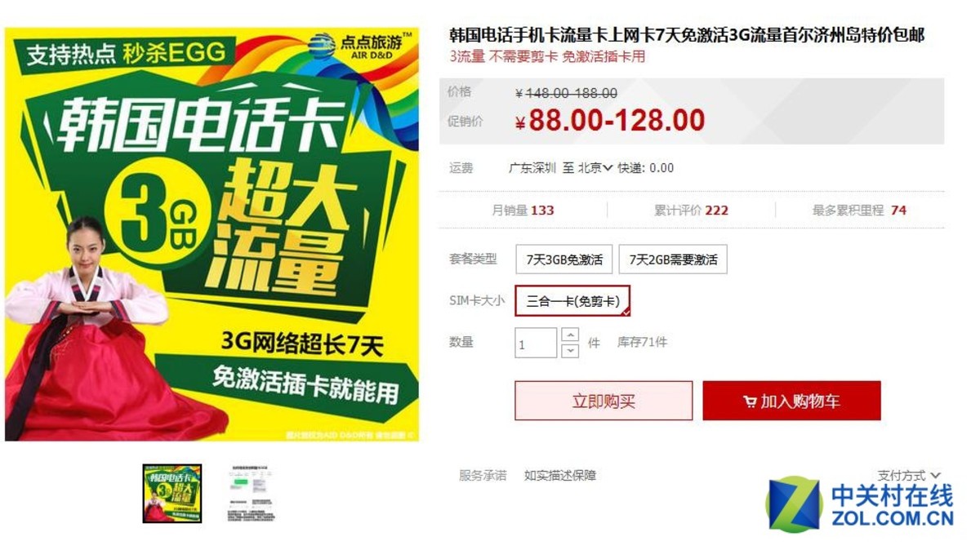Open the 最多累积里程 74 tab
The image size is (980, 550).
[859, 210]
